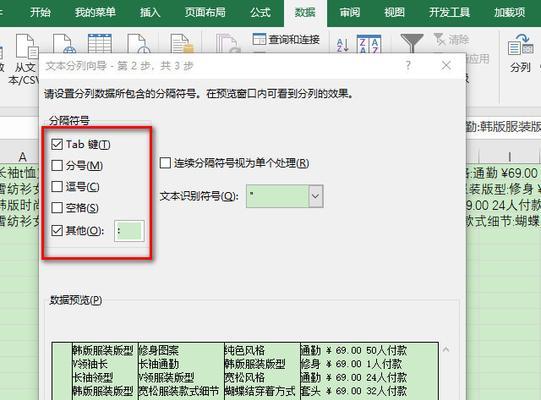Open the Page Layout (页面布局) tab
Screen dimensions: 541x400
click(x=205, y=13)
